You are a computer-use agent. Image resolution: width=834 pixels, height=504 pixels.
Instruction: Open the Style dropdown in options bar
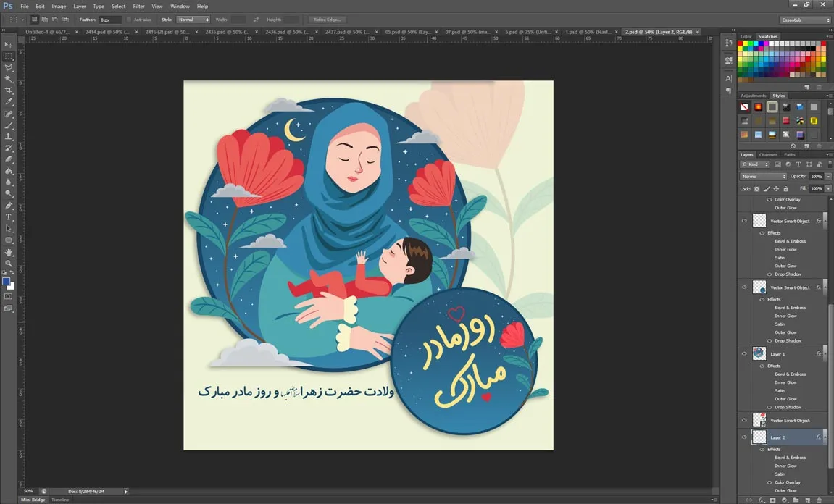click(x=193, y=20)
